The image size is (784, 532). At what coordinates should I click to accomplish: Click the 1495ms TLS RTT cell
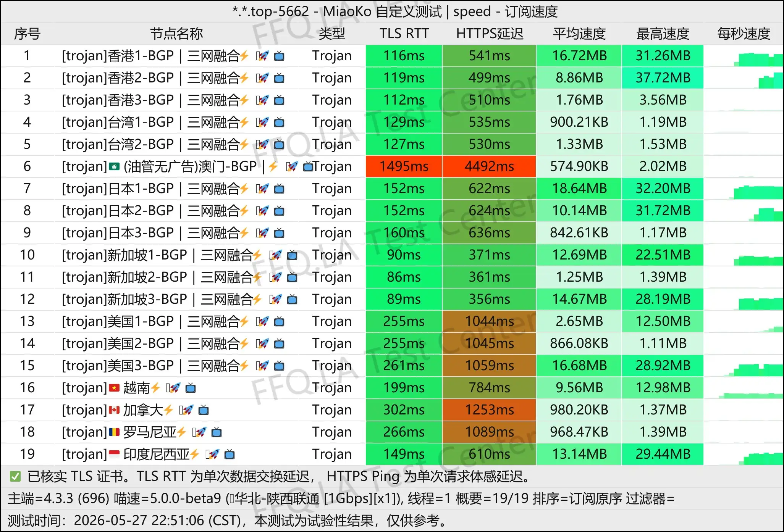pos(404,166)
